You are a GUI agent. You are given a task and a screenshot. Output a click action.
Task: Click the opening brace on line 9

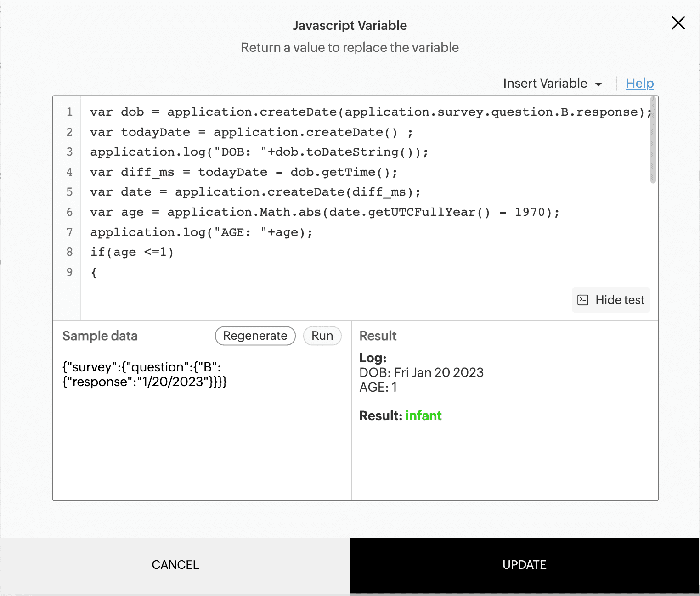coord(94,272)
